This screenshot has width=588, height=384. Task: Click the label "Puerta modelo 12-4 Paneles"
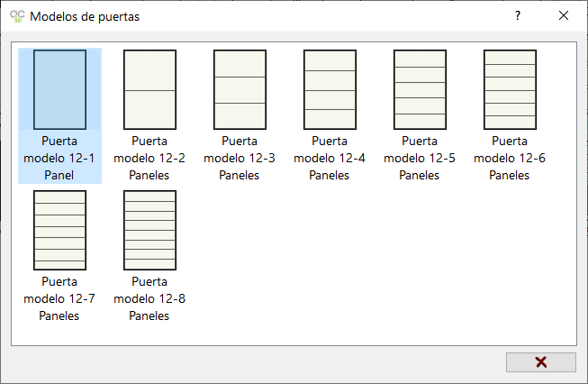coord(330,158)
